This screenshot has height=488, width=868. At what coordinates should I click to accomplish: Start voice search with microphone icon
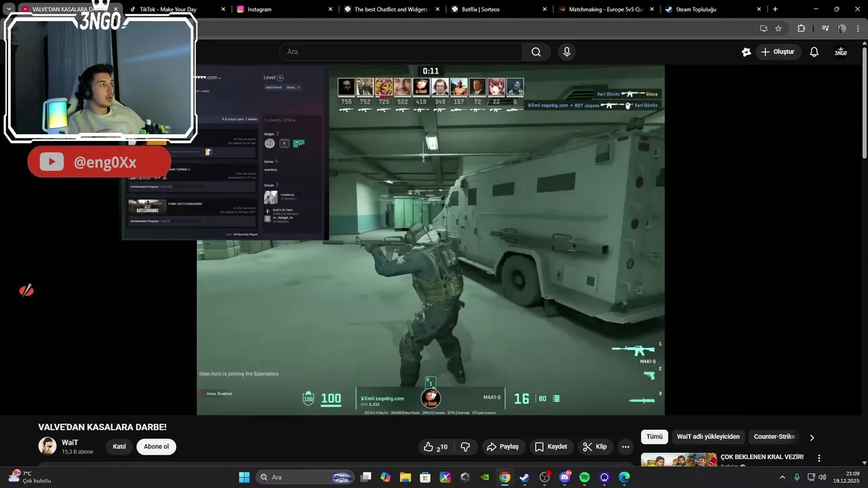(567, 52)
